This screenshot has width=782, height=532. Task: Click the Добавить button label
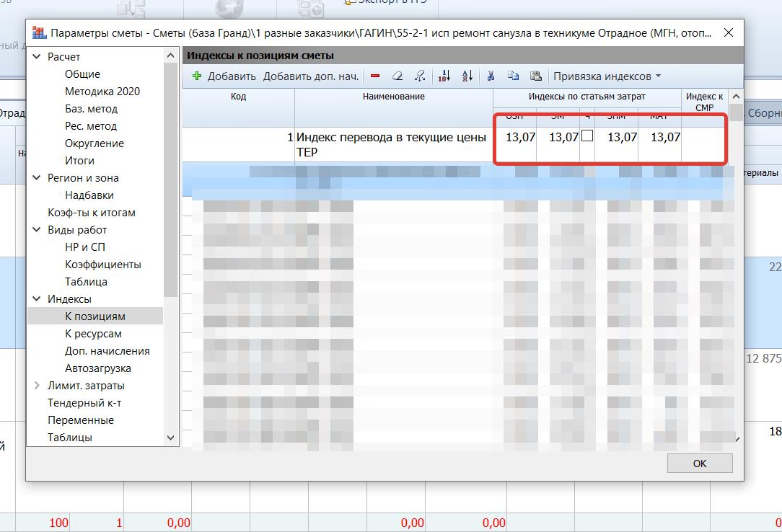[x=232, y=76]
